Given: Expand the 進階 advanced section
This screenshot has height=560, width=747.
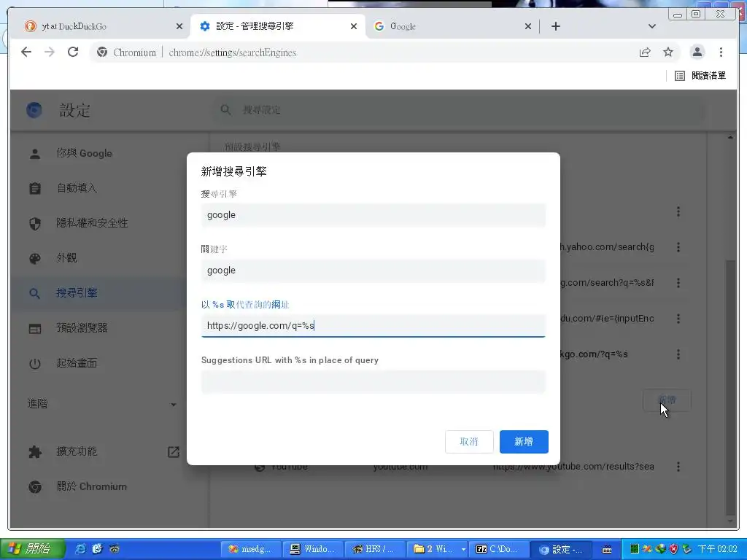Looking at the screenshot, I should pos(102,404).
